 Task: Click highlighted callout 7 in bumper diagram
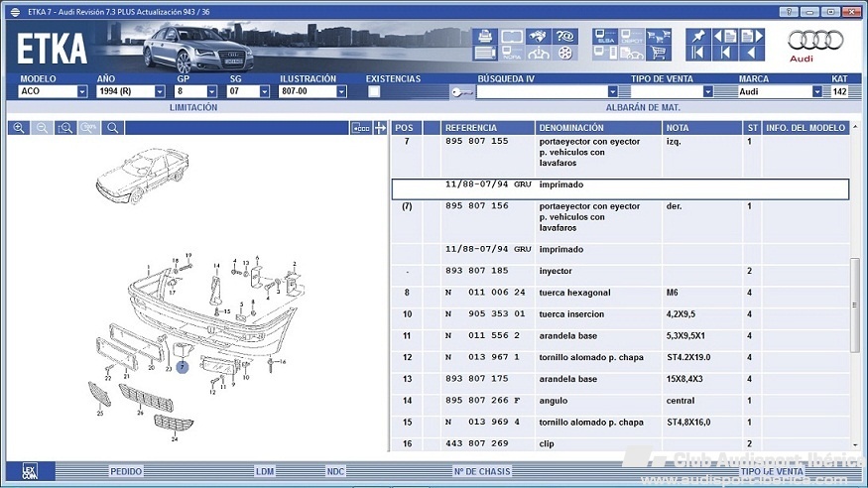tap(183, 367)
